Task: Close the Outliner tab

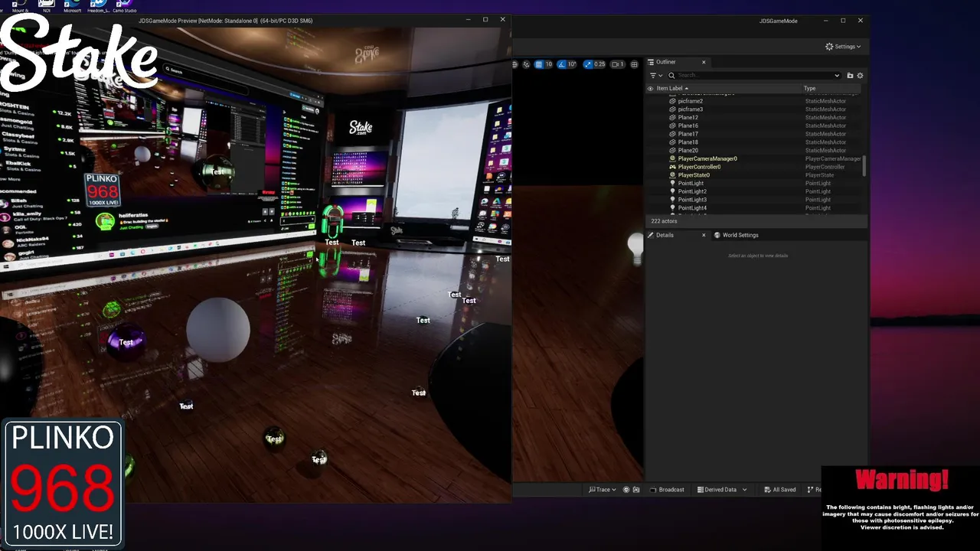Action: tap(704, 62)
